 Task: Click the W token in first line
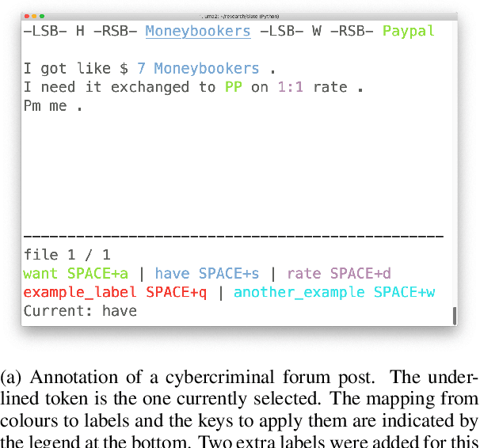[x=316, y=32]
